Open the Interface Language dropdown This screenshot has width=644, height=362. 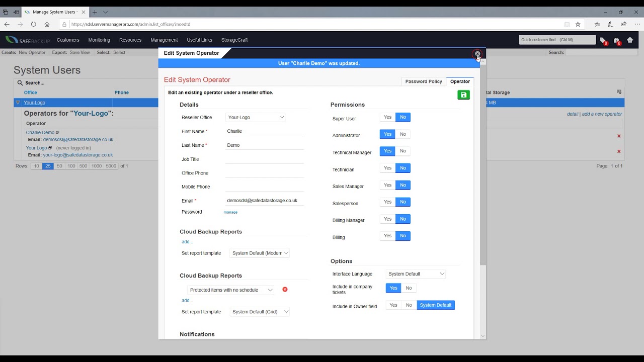(416, 274)
